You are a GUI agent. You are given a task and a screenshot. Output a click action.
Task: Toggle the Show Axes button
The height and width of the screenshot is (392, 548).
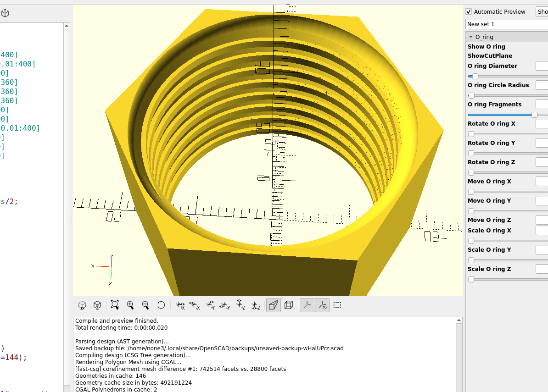[x=307, y=305]
